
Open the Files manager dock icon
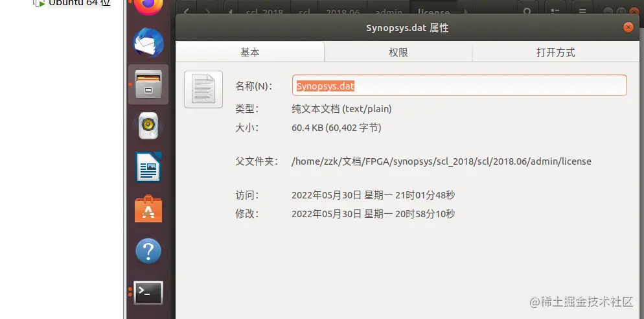pyautogui.click(x=148, y=84)
